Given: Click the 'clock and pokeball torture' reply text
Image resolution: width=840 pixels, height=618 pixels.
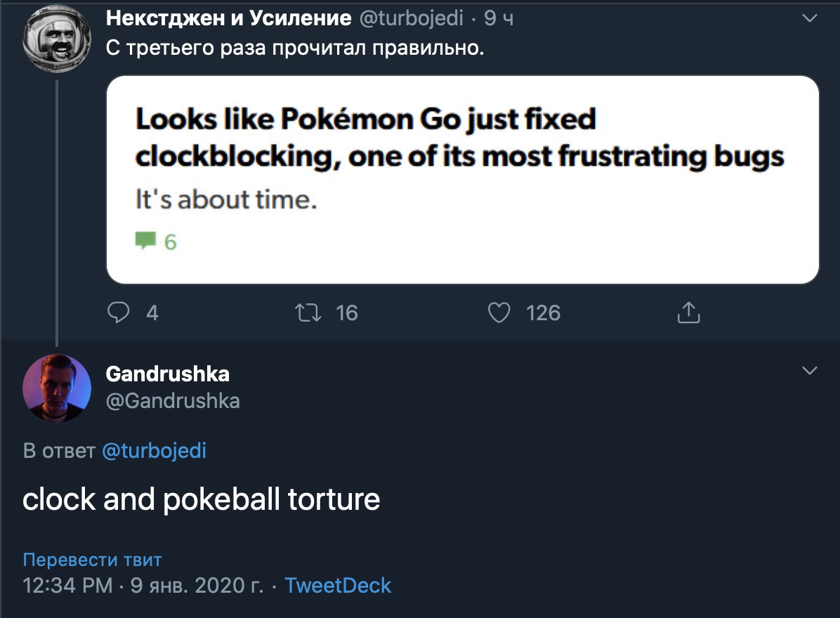Looking at the screenshot, I should (x=201, y=499).
